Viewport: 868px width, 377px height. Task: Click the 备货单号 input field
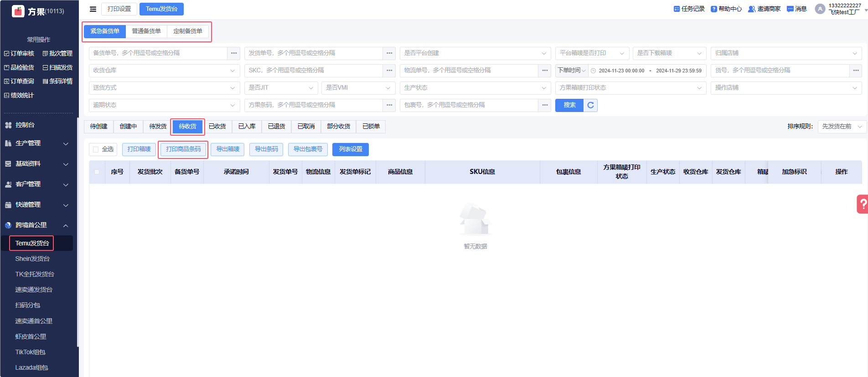158,53
